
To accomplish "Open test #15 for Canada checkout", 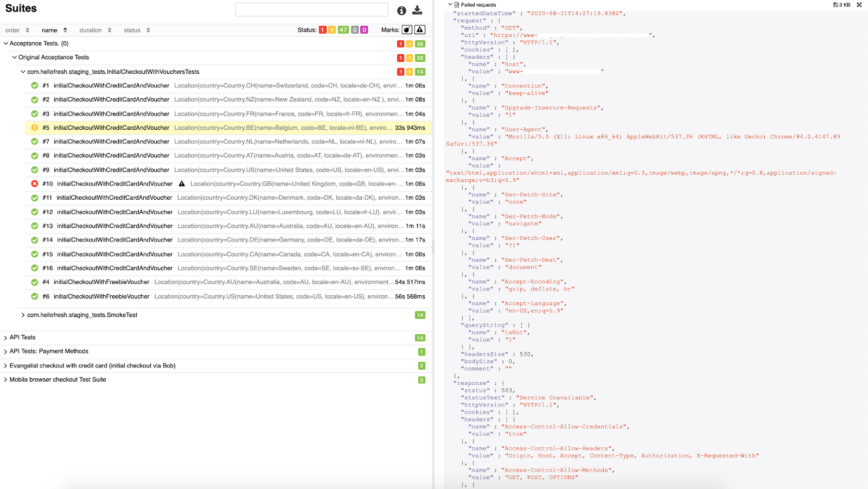I will pos(228,255).
